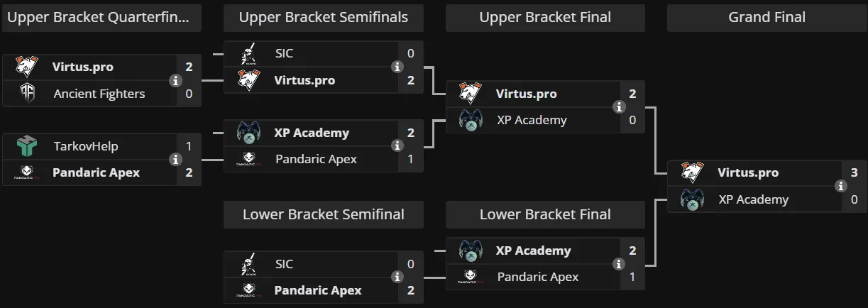
Task: View Grand Final match info icon
Action: tap(841, 186)
